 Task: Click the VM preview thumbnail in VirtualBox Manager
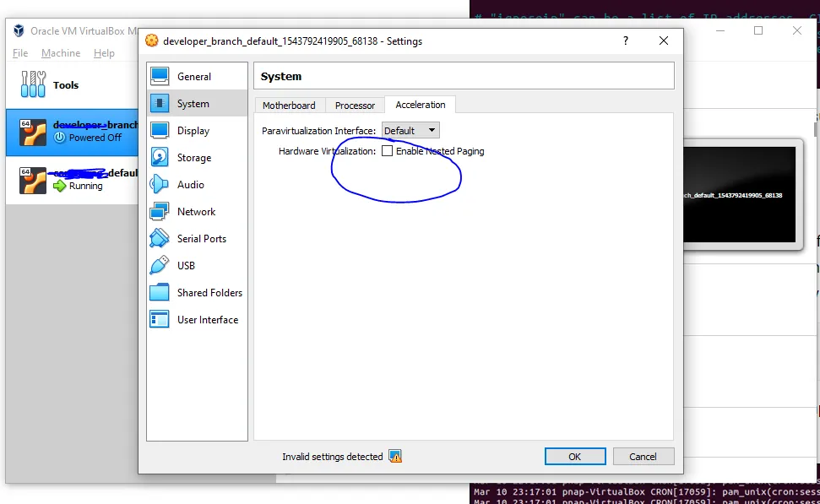click(x=740, y=194)
